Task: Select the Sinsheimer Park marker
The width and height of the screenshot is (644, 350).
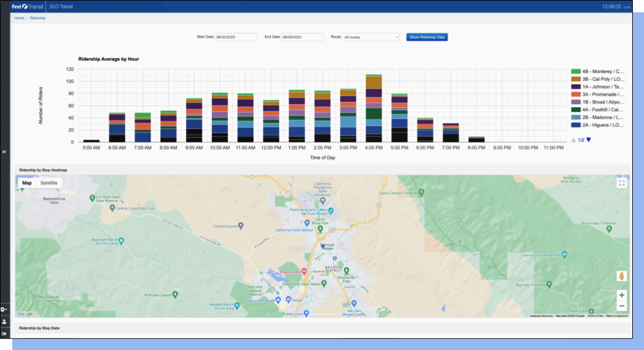Action: pos(347,271)
